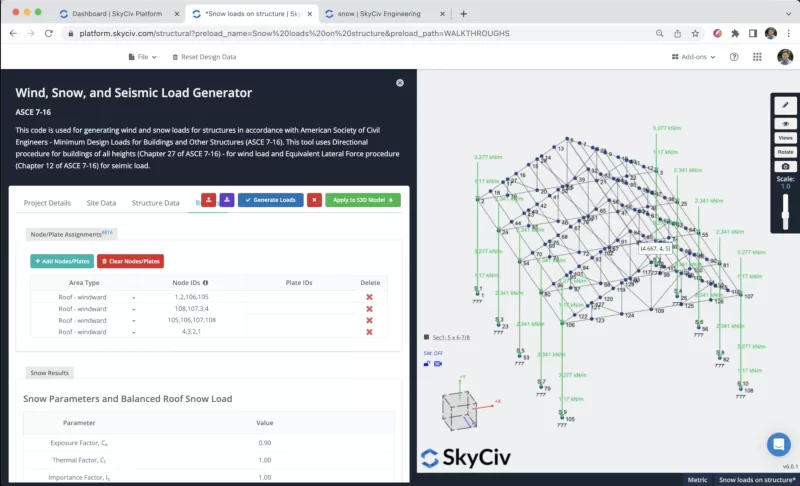
Task: Delete the row with nodes 108,107,3,4
Action: [369, 309]
